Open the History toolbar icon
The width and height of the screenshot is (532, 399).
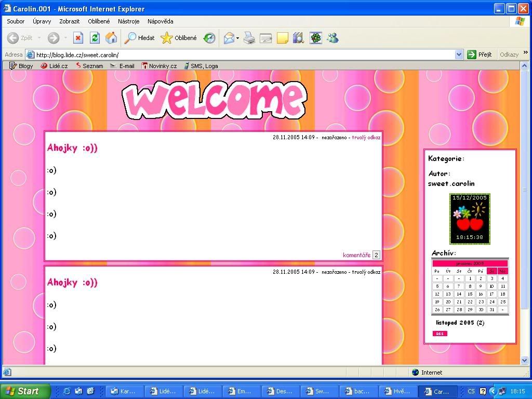tap(209, 38)
